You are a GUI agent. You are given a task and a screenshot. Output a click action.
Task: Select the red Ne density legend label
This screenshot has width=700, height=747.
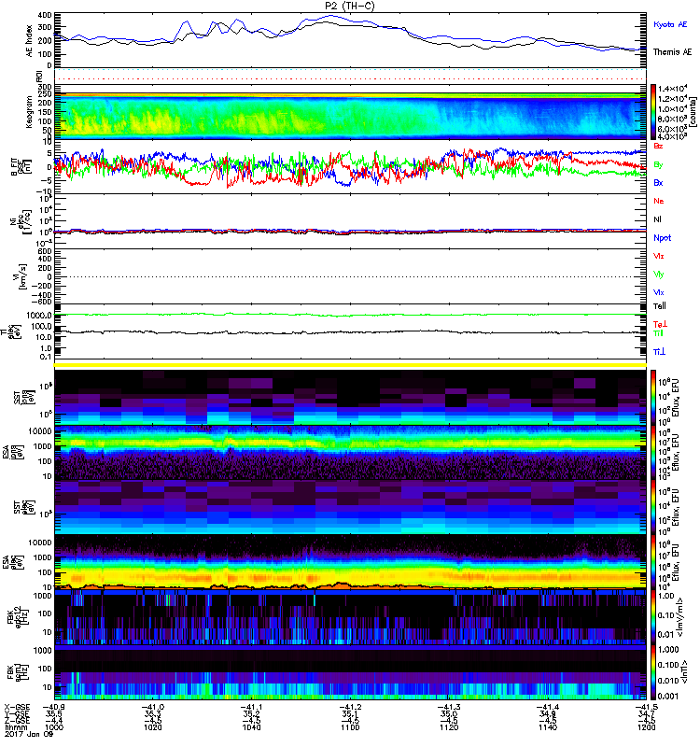659,201
